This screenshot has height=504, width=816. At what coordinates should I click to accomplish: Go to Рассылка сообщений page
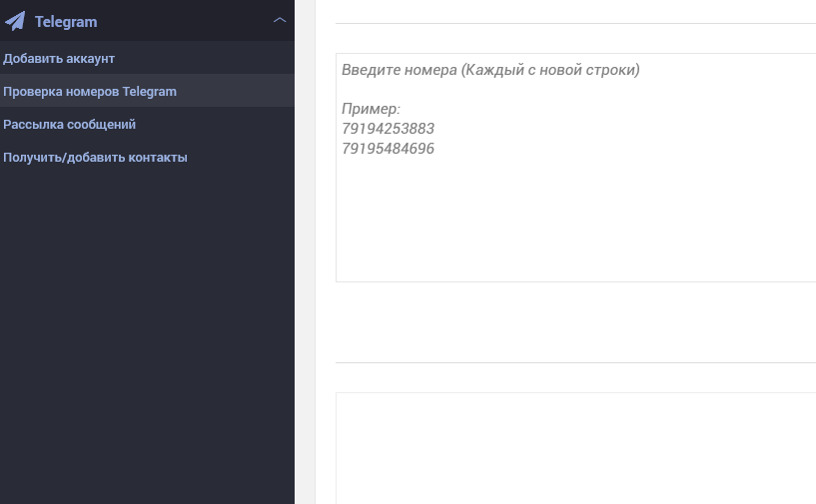click(147, 125)
